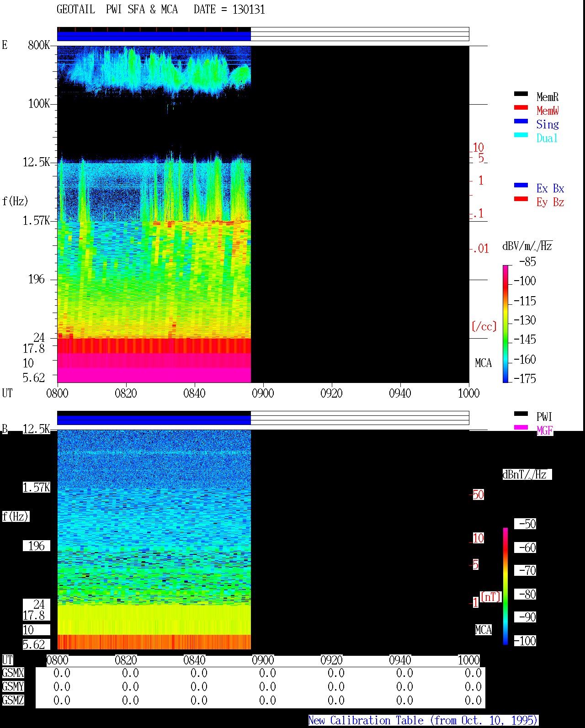Click the "dBnT/√Hz" unit label
Image resolution: width=585 pixels, height=728 pixels.
[x=527, y=474]
